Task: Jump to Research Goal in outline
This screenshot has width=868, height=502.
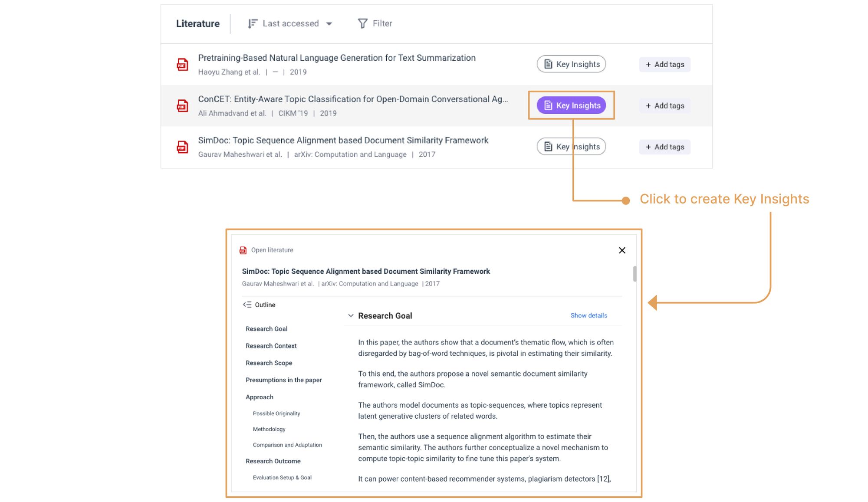Action: 266,329
